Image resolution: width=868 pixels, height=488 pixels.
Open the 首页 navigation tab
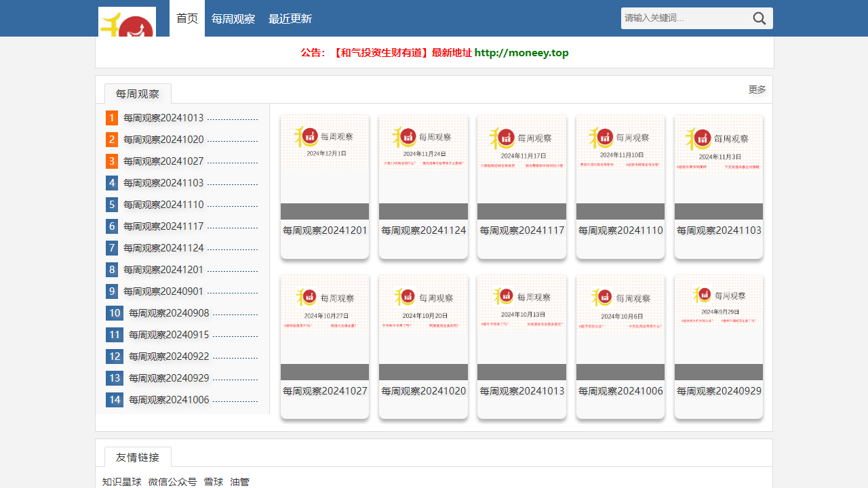pos(187,18)
